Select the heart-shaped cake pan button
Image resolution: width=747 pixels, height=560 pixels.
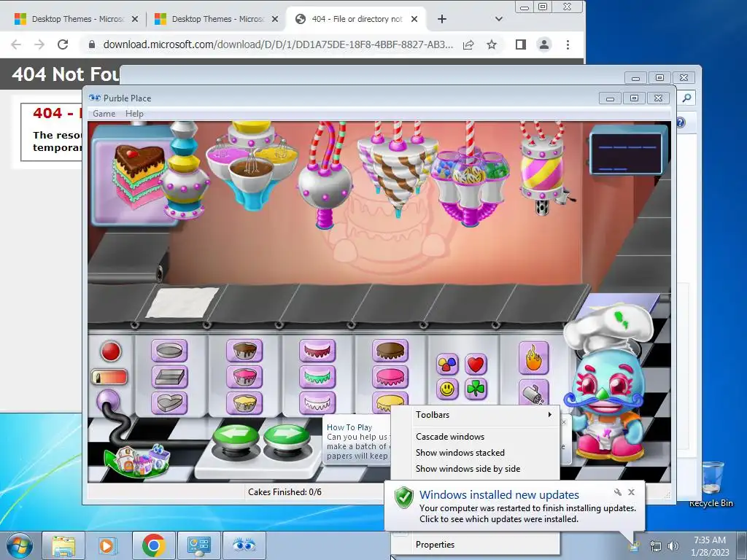(x=169, y=402)
